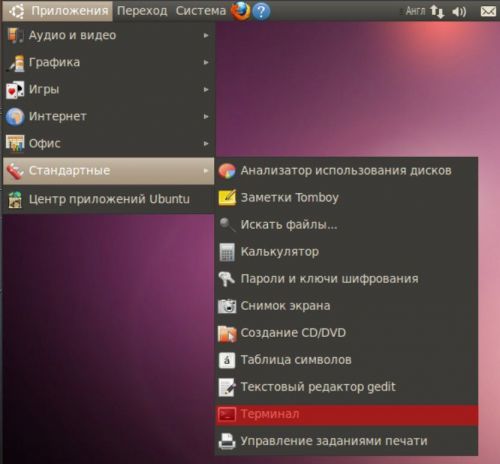Screen dimensions: 500x464
Task: Open Создание CD/DVD entry
Action: click(x=346, y=333)
